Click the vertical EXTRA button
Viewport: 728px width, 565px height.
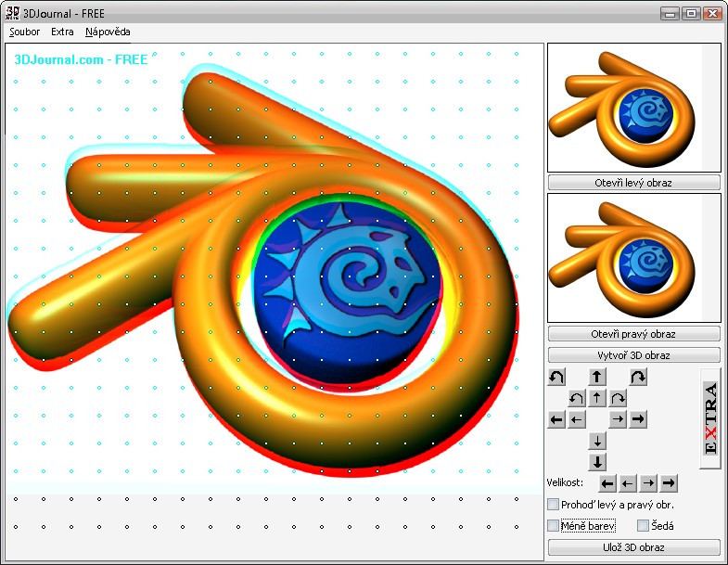coord(710,418)
